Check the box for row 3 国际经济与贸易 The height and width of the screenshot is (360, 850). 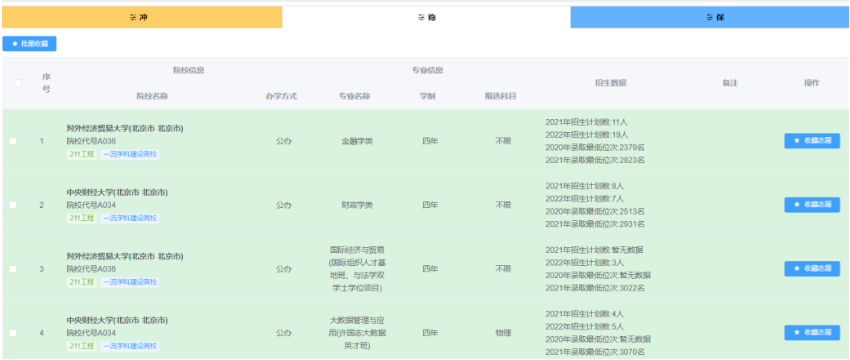pyautogui.click(x=13, y=269)
